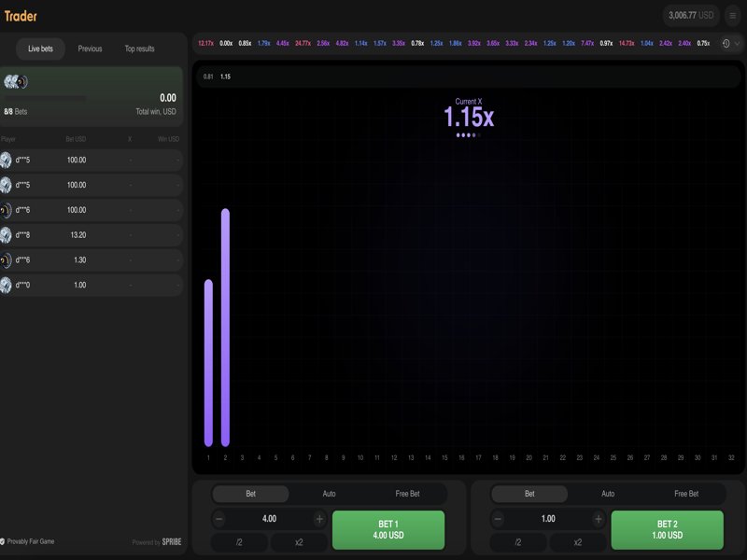
Task: Select Auto mode in the BET 2 panel
Action: (x=608, y=494)
